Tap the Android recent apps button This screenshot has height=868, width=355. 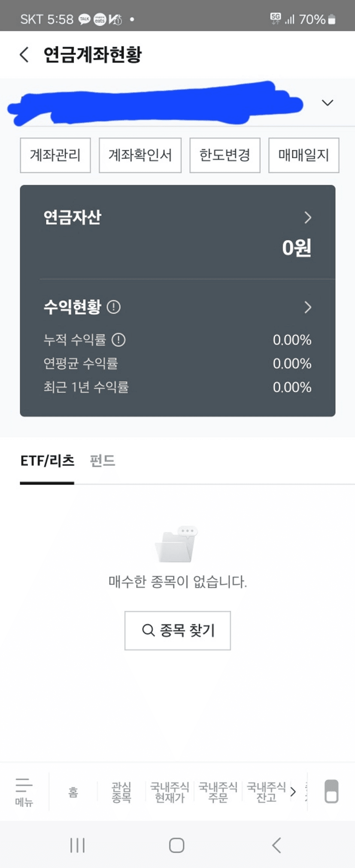point(77,845)
